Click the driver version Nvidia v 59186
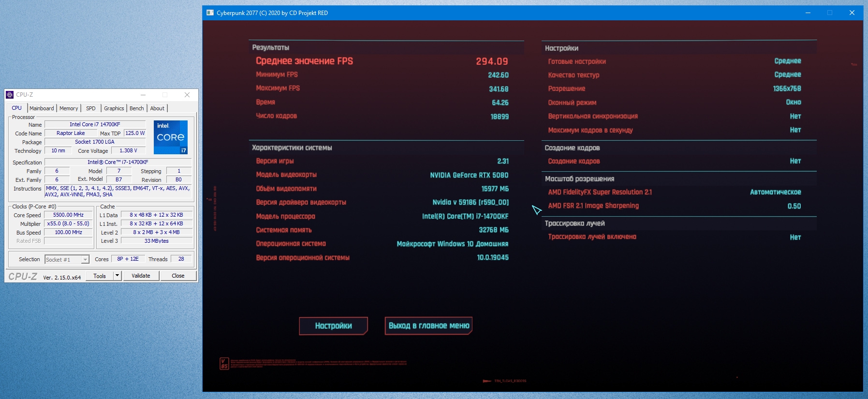The width and height of the screenshot is (868, 399). point(471,202)
